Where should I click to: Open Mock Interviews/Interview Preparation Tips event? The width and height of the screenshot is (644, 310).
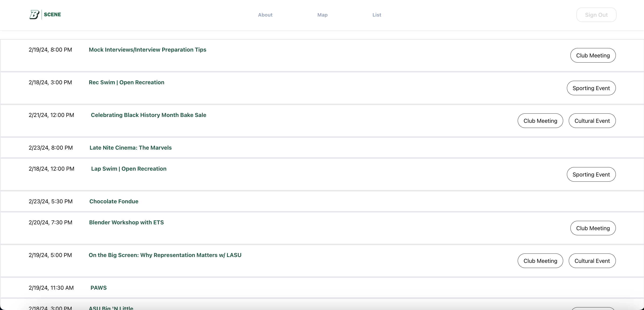(x=147, y=49)
